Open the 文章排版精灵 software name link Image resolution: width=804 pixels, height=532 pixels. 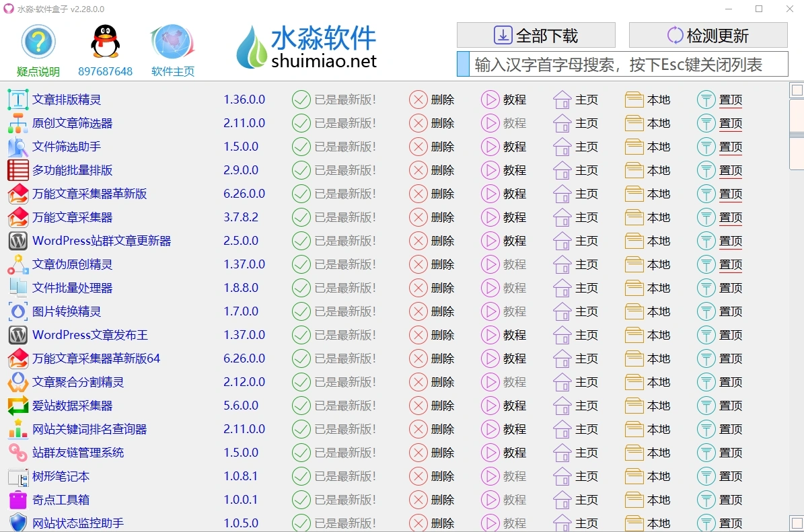[67, 100]
